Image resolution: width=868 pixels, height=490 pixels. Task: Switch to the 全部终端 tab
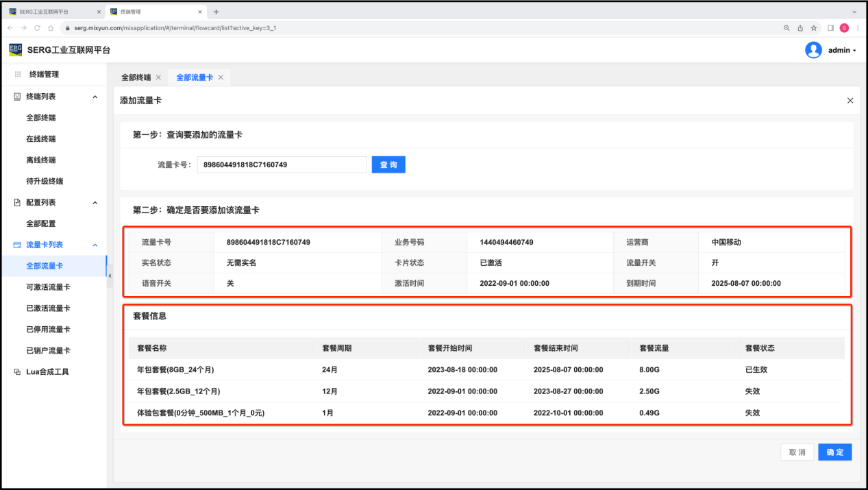coord(136,77)
